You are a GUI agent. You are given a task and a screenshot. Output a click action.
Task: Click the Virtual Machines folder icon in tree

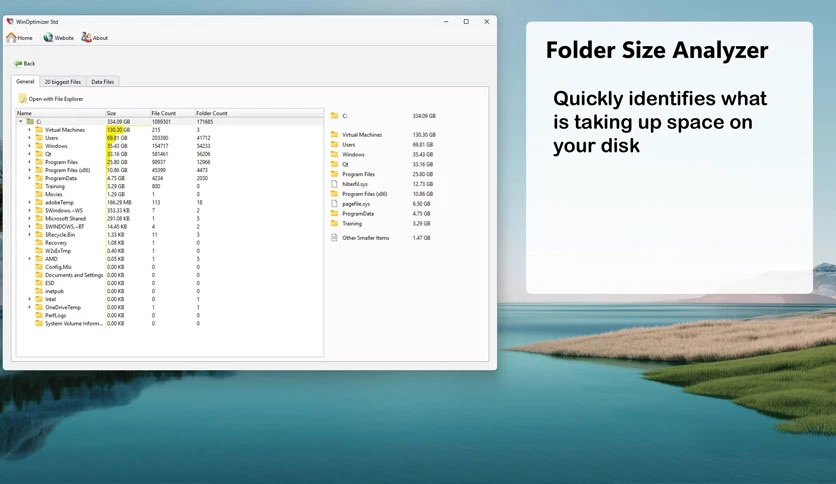pyautogui.click(x=39, y=130)
